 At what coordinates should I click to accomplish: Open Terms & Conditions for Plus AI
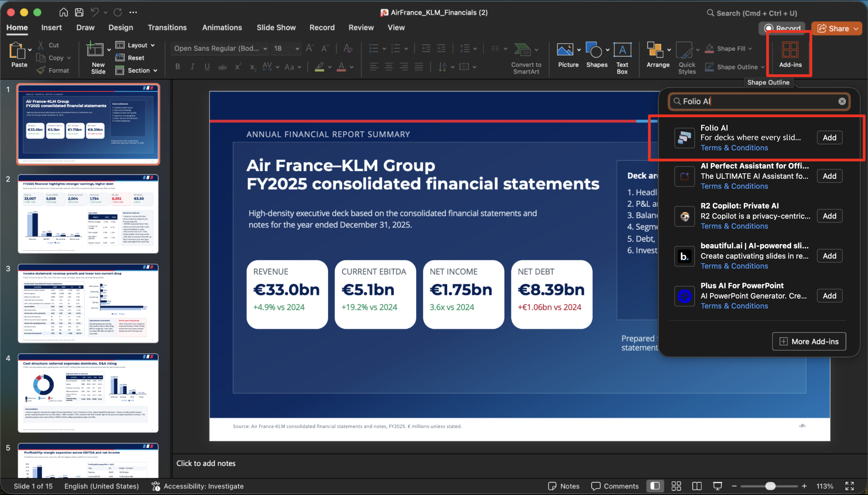pyautogui.click(x=734, y=306)
